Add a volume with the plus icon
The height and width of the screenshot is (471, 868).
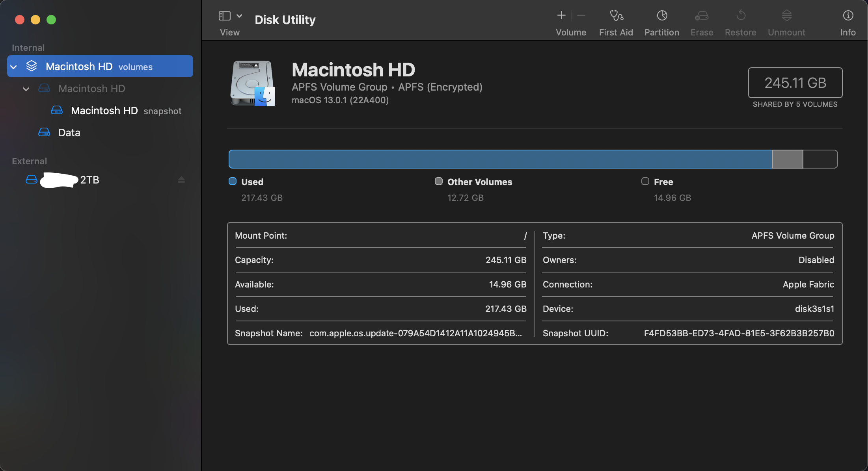pyautogui.click(x=561, y=16)
